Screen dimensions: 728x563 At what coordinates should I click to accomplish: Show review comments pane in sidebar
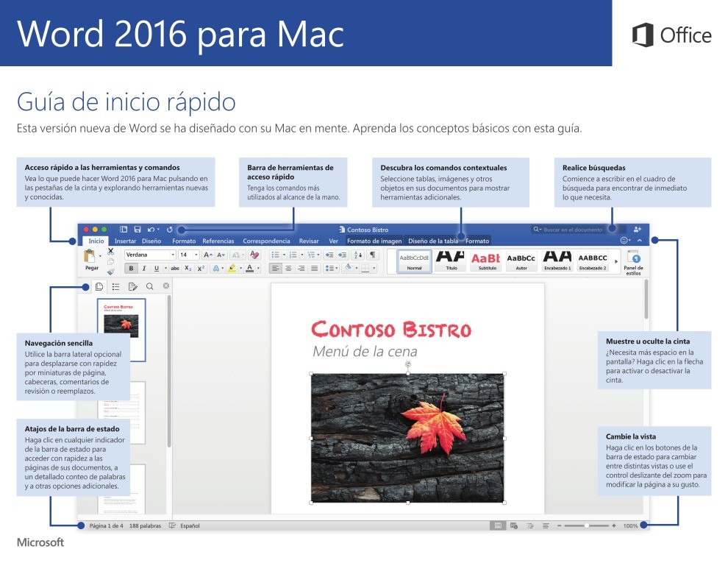[133, 286]
